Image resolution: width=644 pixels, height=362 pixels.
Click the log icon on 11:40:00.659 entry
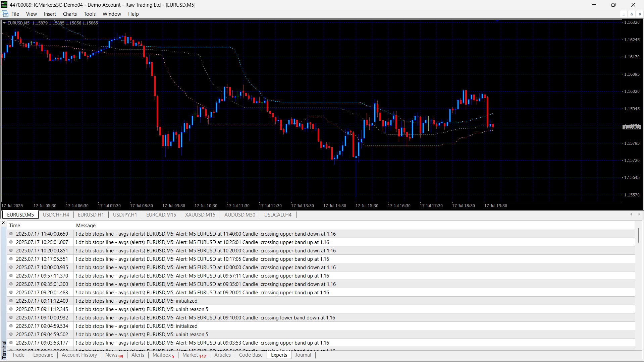coord(11,234)
